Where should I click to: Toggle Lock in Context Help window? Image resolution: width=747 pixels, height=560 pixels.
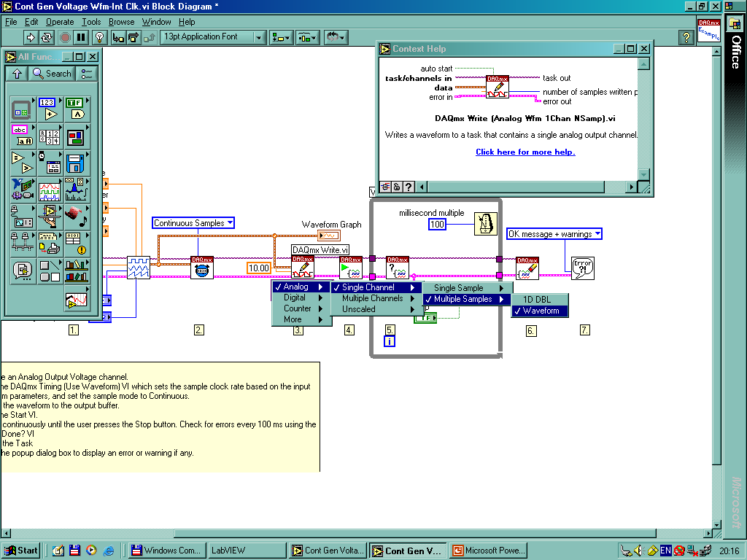pyautogui.click(x=396, y=187)
